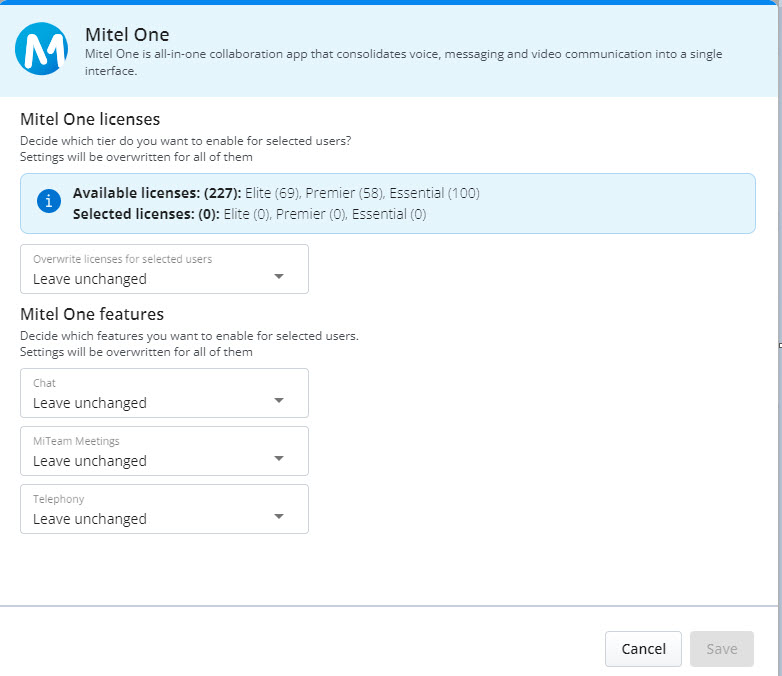Click the Mitel One licenses section heading
This screenshot has height=676, width=782.
[x=90, y=120]
